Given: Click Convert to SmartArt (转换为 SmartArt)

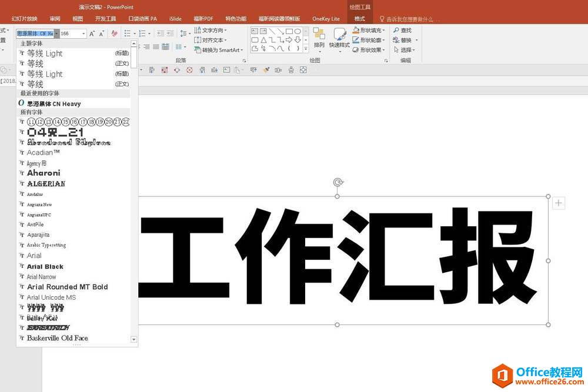Looking at the screenshot, I should pyautogui.click(x=220, y=50).
